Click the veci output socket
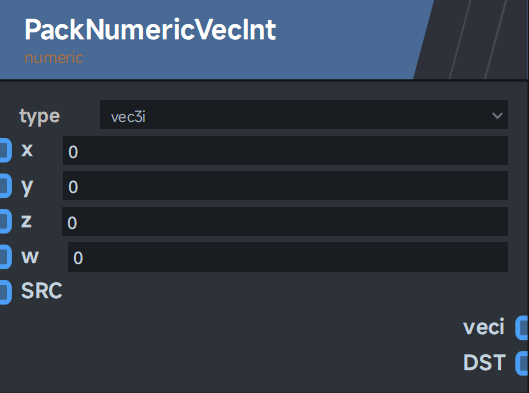 pos(522,327)
